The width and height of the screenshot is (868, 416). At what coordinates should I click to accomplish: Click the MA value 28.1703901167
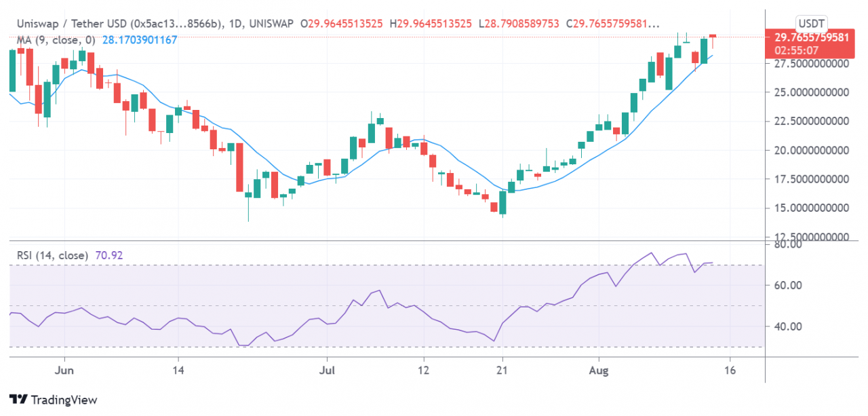(x=140, y=40)
